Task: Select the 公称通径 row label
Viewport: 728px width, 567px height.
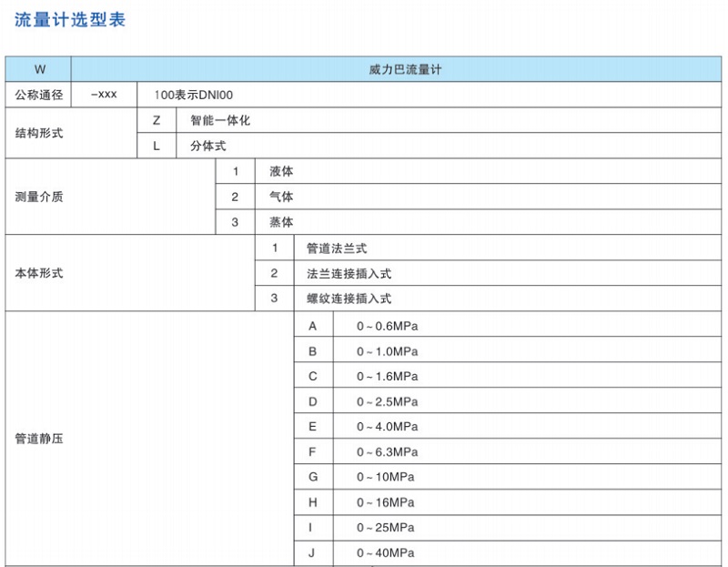Action: click(x=39, y=95)
